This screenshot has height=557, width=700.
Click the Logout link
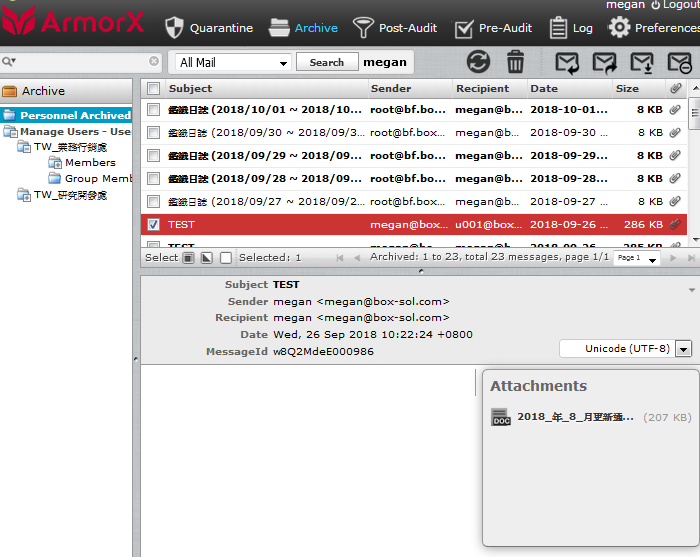click(x=675, y=4)
